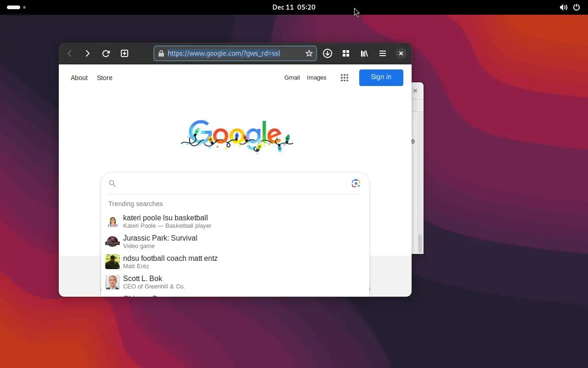Show the tab overview grid

click(346, 53)
